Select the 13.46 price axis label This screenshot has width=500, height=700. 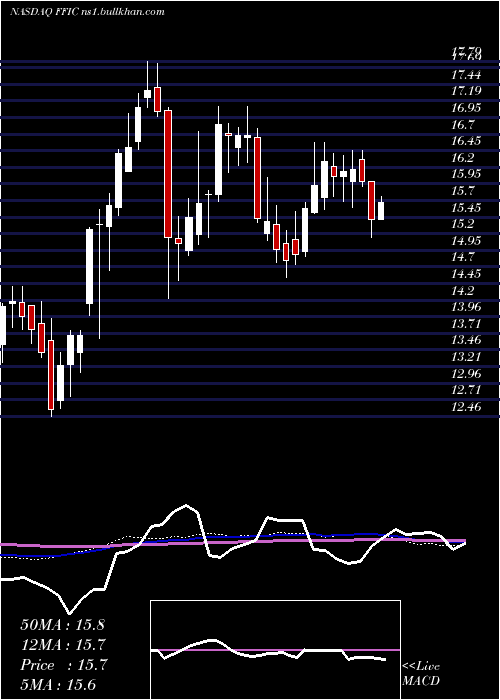tap(466, 341)
